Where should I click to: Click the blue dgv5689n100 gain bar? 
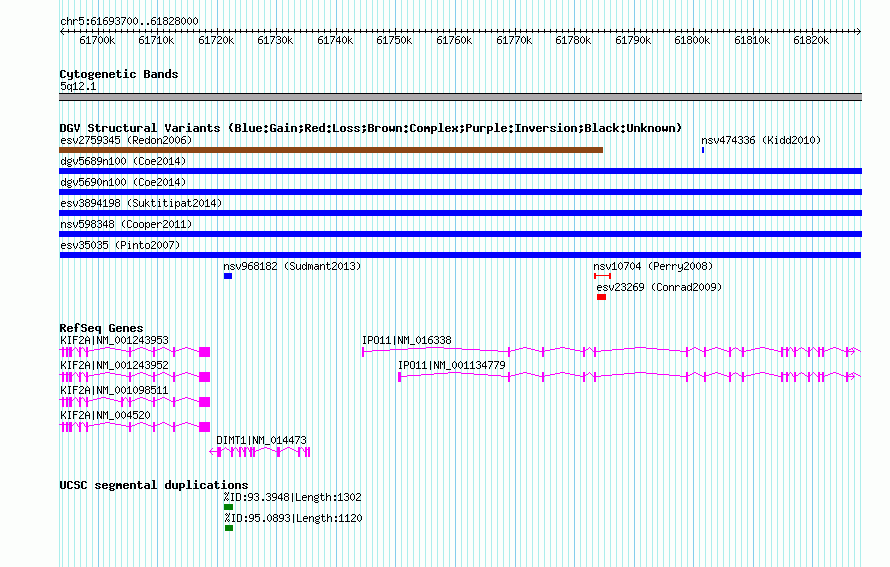(x=460, y=171)
